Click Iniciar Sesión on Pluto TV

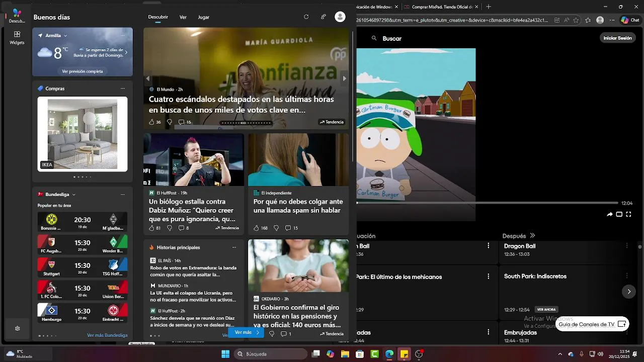tap(617, 38)
